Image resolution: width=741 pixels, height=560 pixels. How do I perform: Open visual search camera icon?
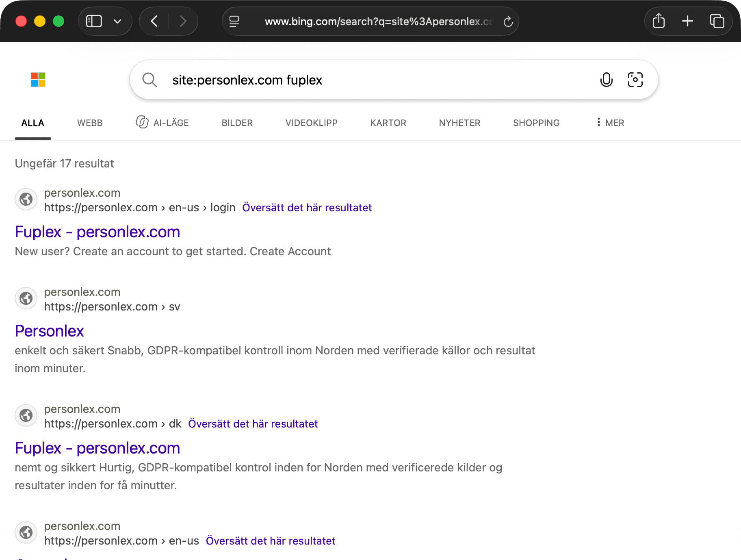pyautogui.click(x=635, y=80)
